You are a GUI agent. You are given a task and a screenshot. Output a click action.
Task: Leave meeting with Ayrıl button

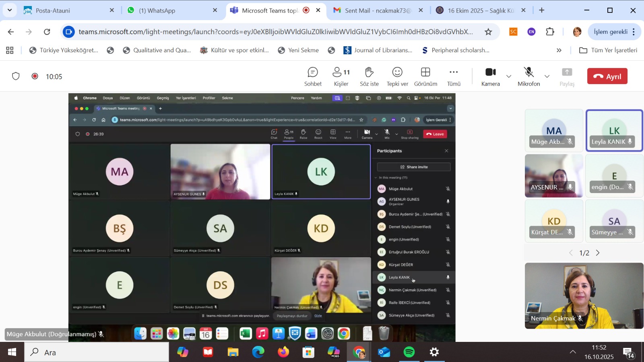tap(607, 76)
